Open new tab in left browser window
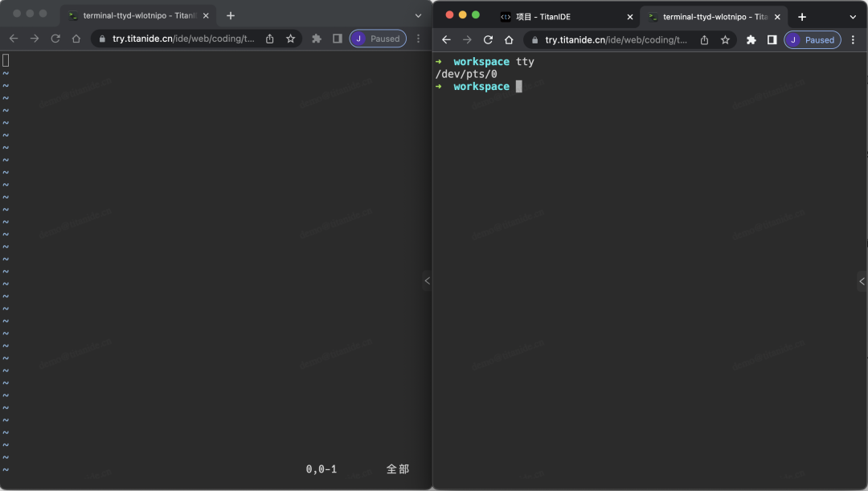The height and width of the screenshot is (491, 868). pyautogui.click(x=231, y=15)
